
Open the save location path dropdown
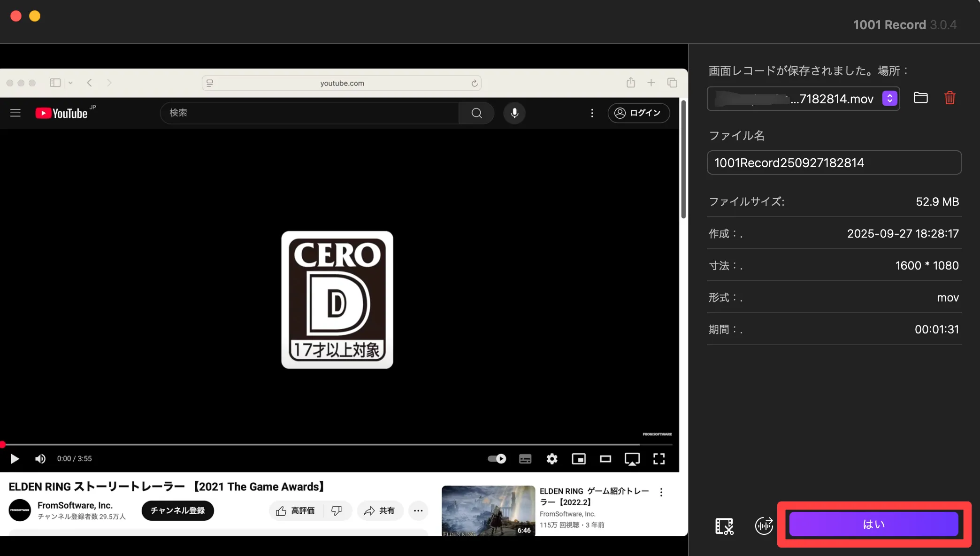click(889, 99)
